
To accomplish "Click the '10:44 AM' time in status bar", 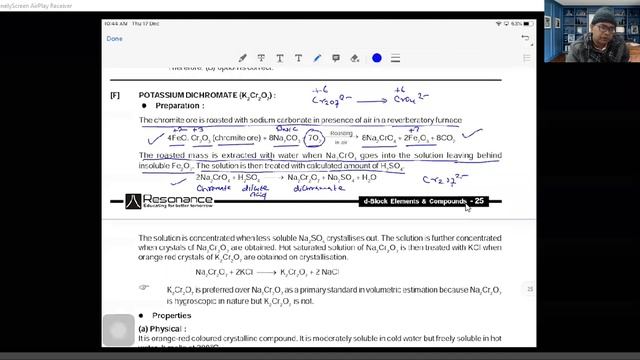I will coord(116,24).
